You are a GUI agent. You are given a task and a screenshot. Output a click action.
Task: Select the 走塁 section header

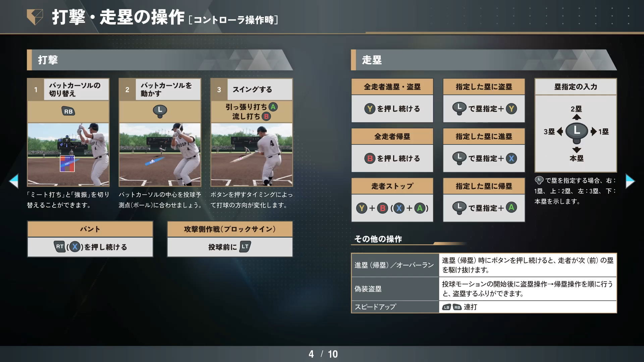[x=484, y=60]
